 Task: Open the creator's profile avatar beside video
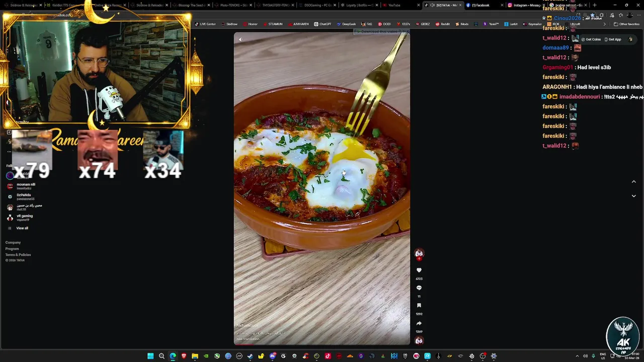(419, 254)
